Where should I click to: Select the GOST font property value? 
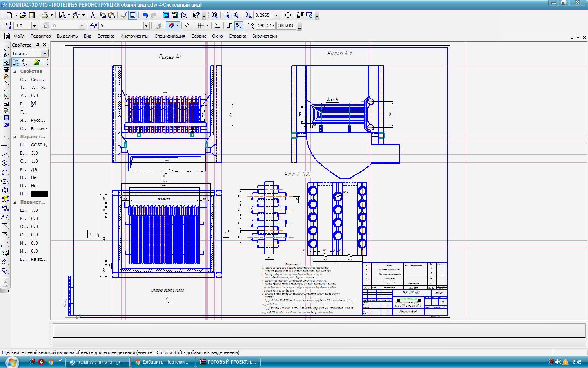(x=39, y=145)
